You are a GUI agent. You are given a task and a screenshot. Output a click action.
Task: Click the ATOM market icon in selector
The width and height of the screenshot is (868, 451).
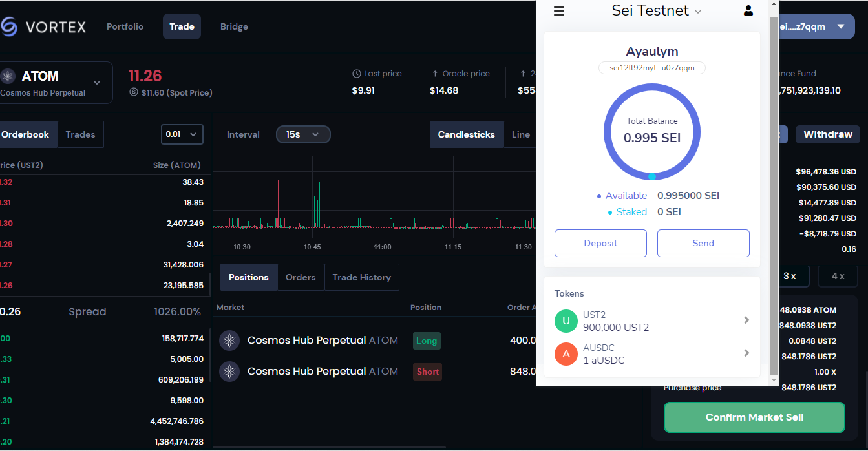(x=8, y=76)
